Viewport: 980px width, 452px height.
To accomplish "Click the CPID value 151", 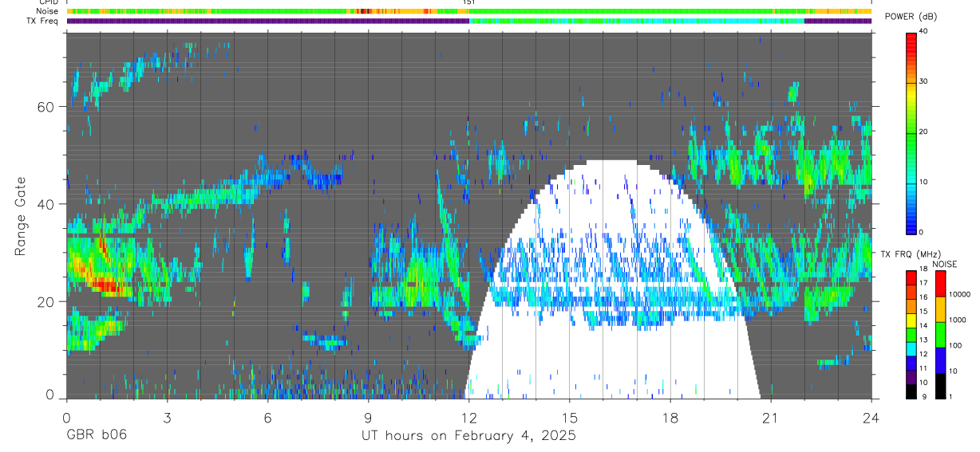I will [x=469, y=2].
